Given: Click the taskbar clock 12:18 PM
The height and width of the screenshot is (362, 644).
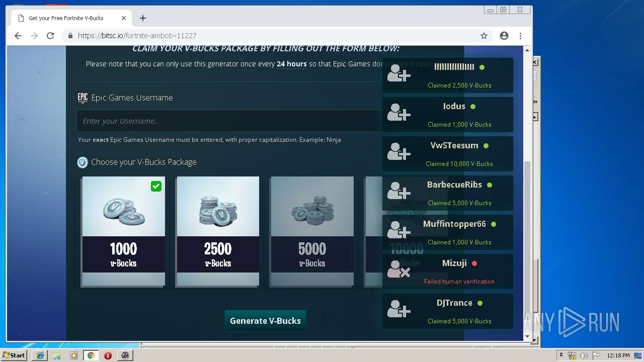Looking at the screenshot, I should coord(618,355).
